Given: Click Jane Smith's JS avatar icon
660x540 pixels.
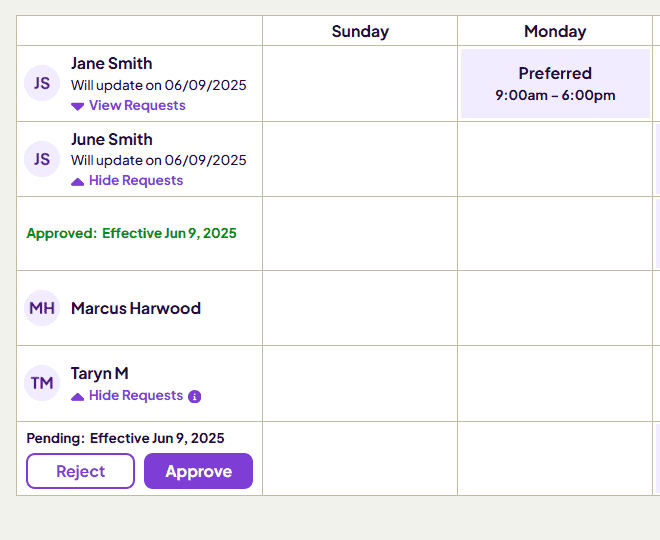Looking at the screenshot, I should click(x=42, y=83).
